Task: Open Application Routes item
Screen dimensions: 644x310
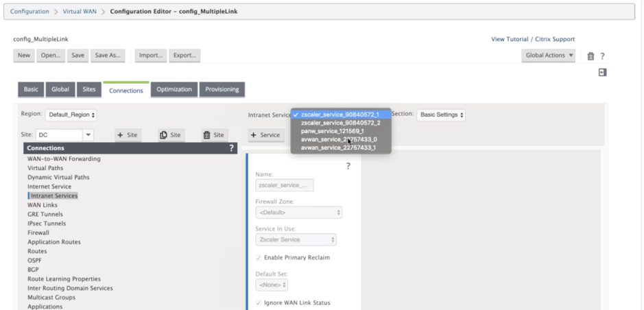Action: click(54, 242)
